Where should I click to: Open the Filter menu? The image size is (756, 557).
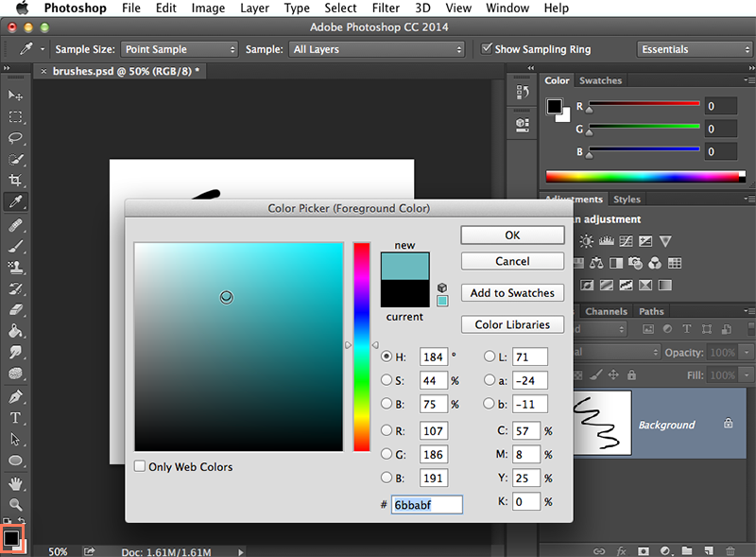[386, 8]
